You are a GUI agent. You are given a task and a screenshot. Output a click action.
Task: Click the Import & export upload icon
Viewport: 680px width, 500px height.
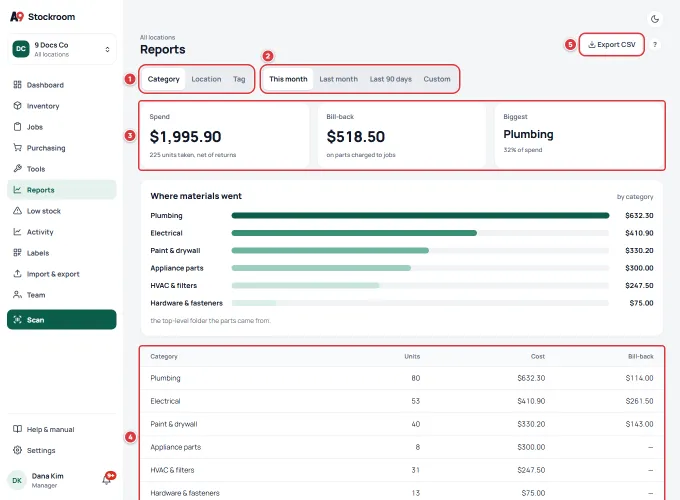(x=17, y=274)
